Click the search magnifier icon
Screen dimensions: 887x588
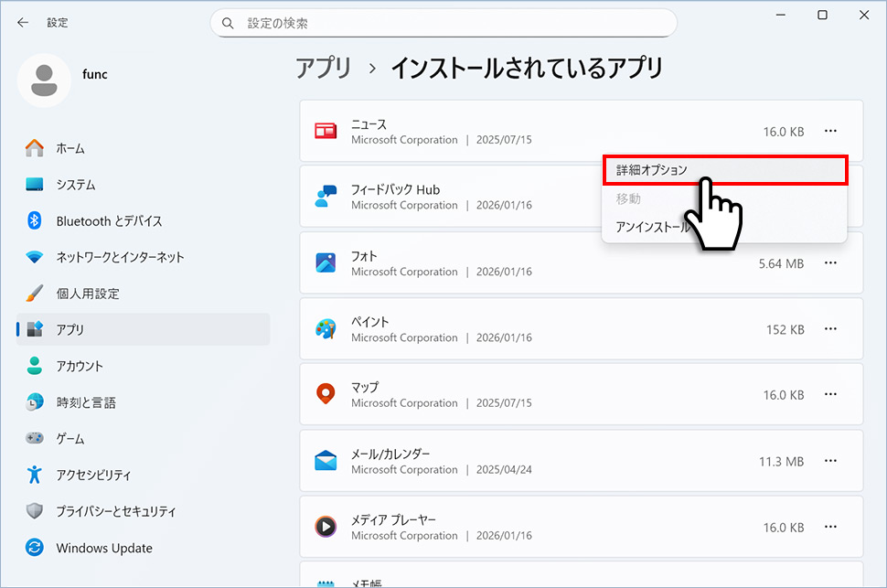pos(228,22)
